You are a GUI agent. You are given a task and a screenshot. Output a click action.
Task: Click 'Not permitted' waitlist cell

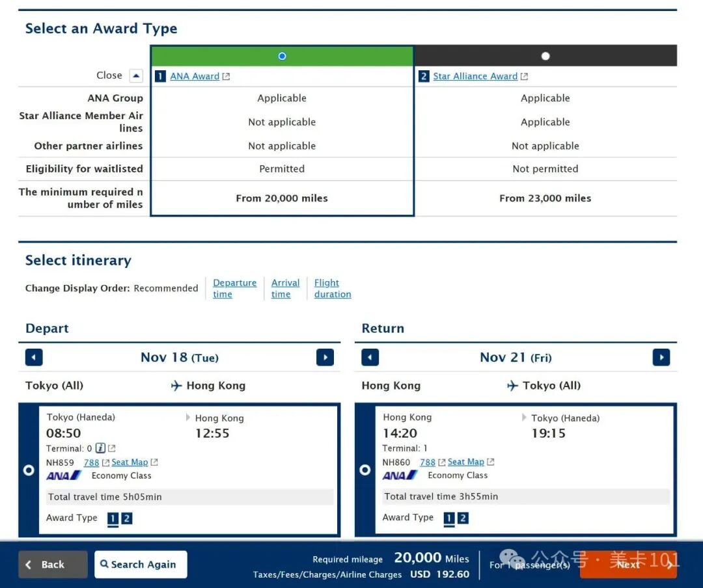[x=545, y=169]
